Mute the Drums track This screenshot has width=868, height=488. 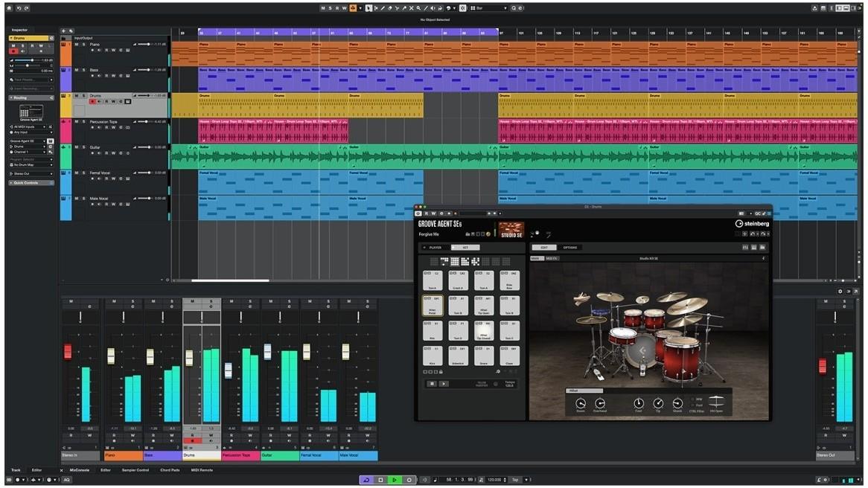pos(77,96)
